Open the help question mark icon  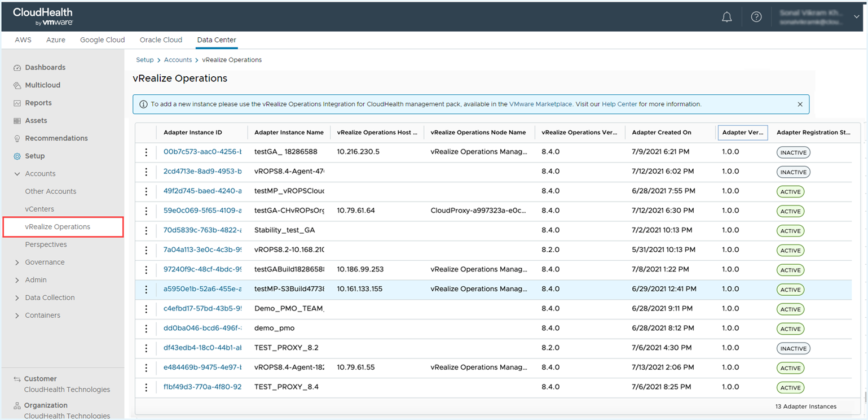pos(756,17)
